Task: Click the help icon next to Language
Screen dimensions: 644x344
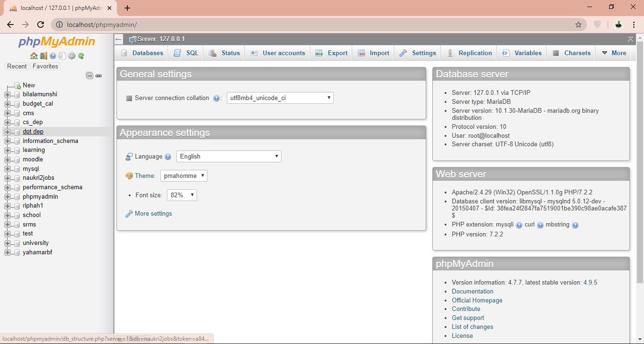Action: 168,157
